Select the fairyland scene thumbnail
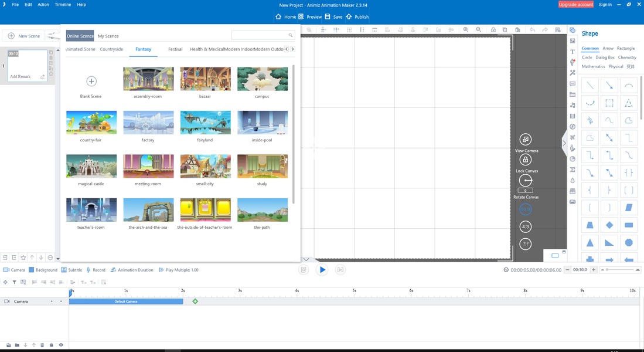Image resolution: width=644 pixels, height=352 pixels. coord(205,123)
